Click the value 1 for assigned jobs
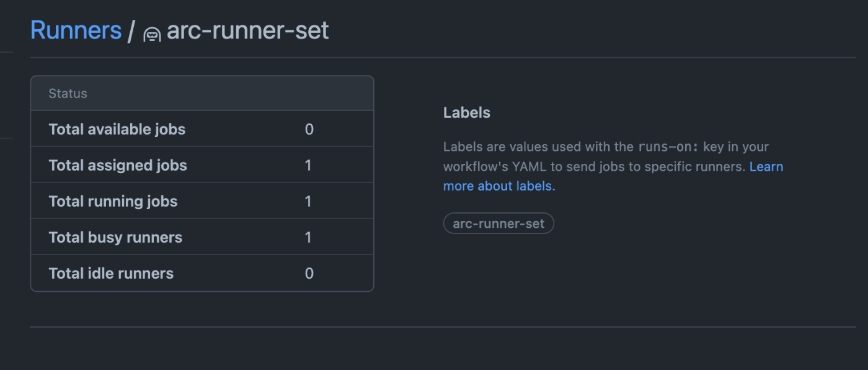 point(308,165)
